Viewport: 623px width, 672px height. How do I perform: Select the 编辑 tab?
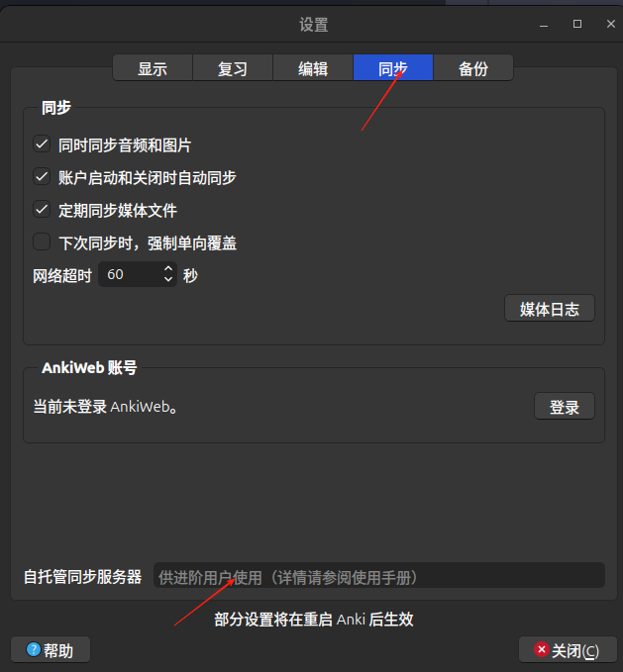point(313,67)
